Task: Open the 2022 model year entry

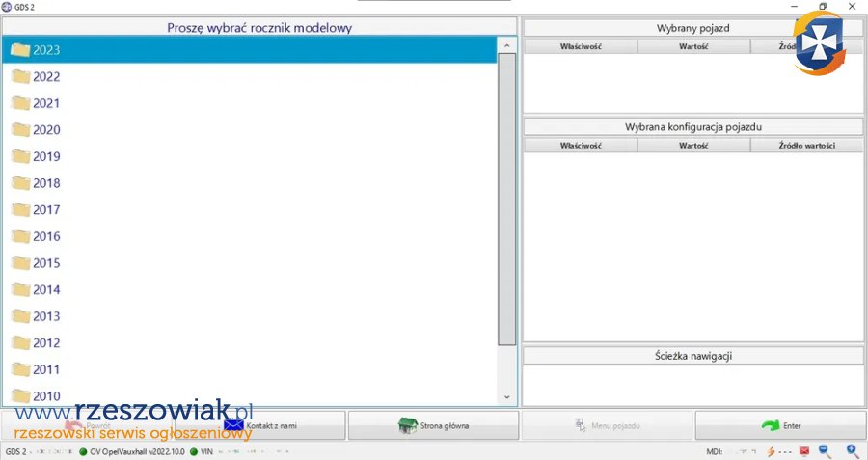Action: 46,77
